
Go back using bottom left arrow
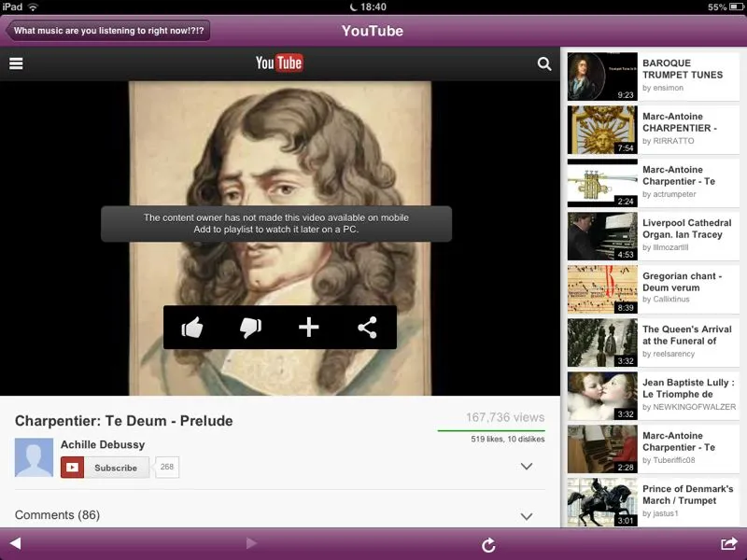15,543
